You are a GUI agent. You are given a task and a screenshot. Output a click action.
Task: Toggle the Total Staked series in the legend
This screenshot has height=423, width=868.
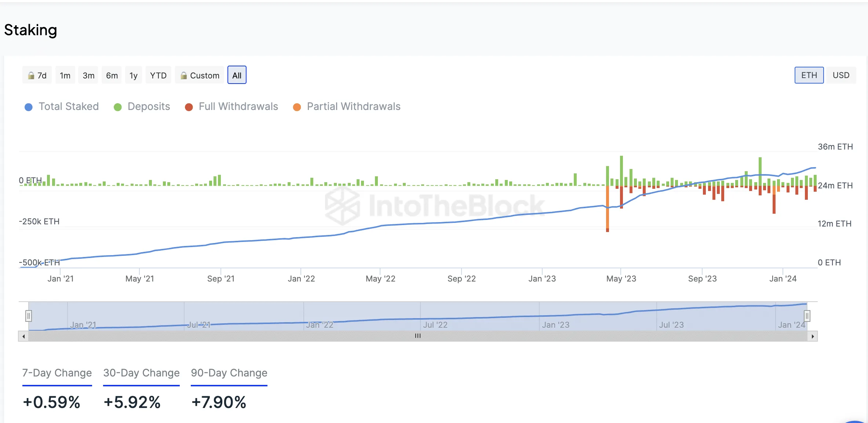click(62, 107)
